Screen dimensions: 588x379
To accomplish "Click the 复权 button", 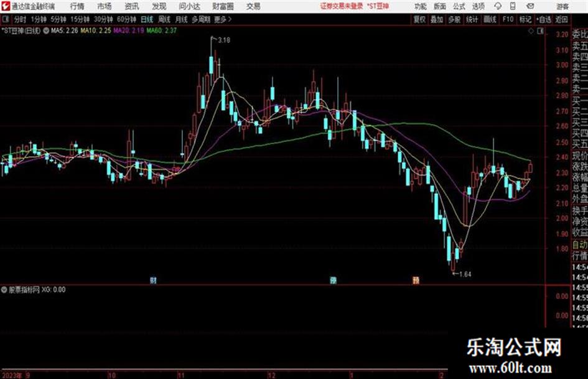I will (419, 19).
